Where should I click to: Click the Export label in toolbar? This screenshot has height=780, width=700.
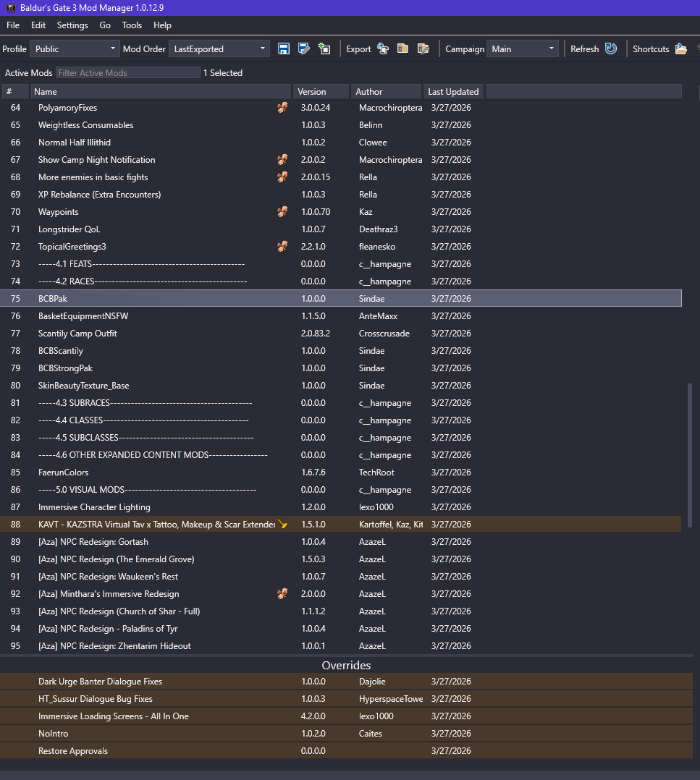(x=359, y=48)
